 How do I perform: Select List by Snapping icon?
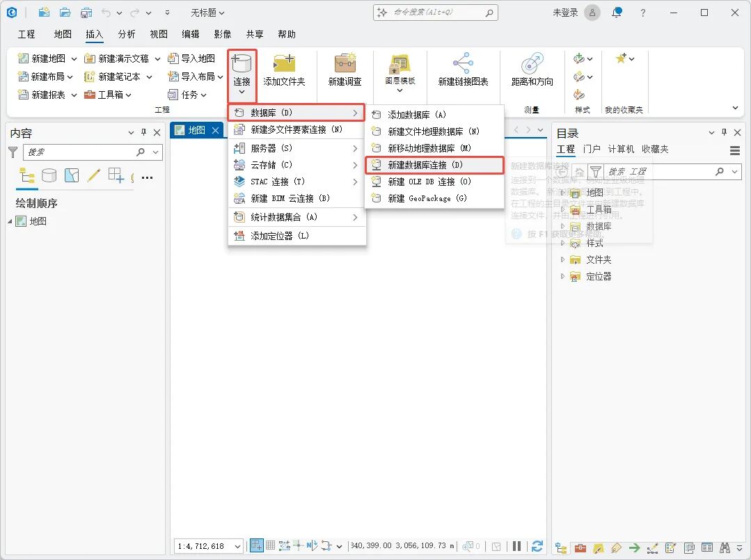116,176
